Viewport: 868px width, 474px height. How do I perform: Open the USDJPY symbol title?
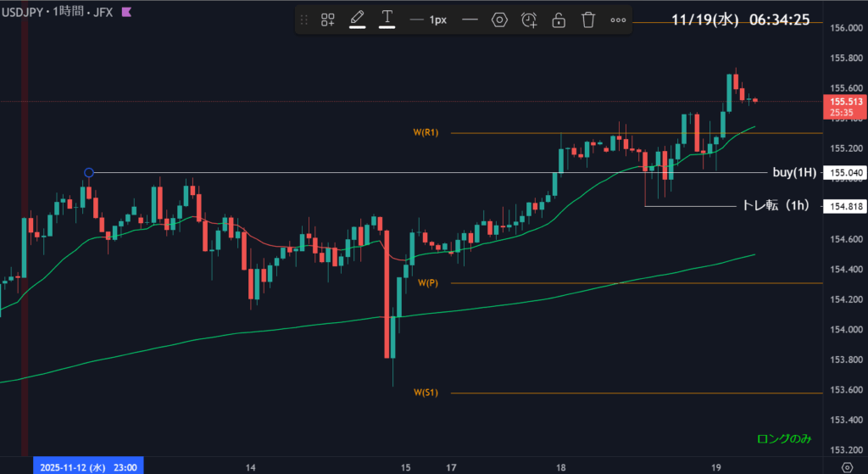click(x=26, y=13)
